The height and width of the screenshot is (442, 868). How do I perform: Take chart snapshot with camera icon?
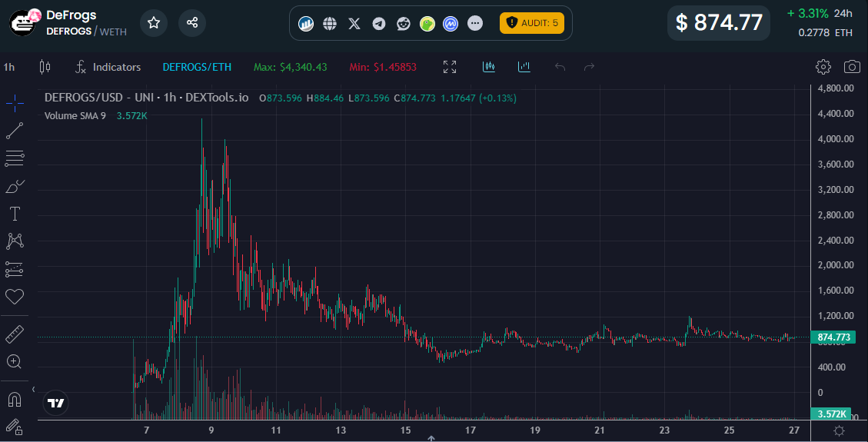852,67
